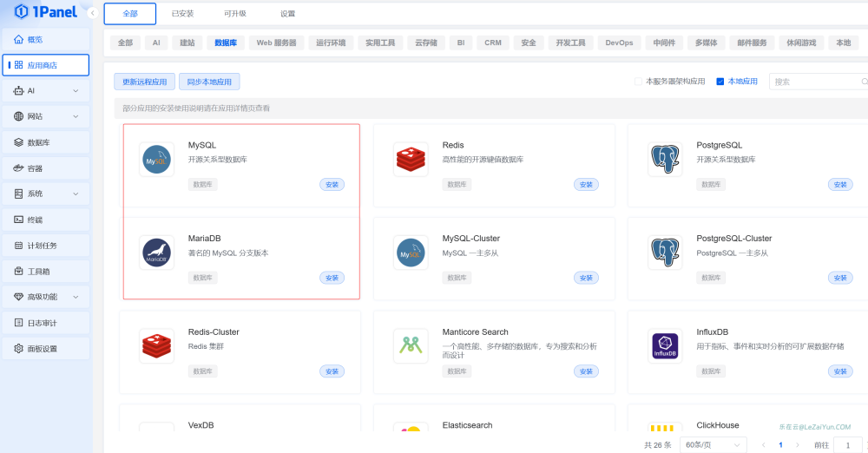This screenshot has height=453, width=868.
Task: Filter by the CRM category
Action: [x=493, y=43]
